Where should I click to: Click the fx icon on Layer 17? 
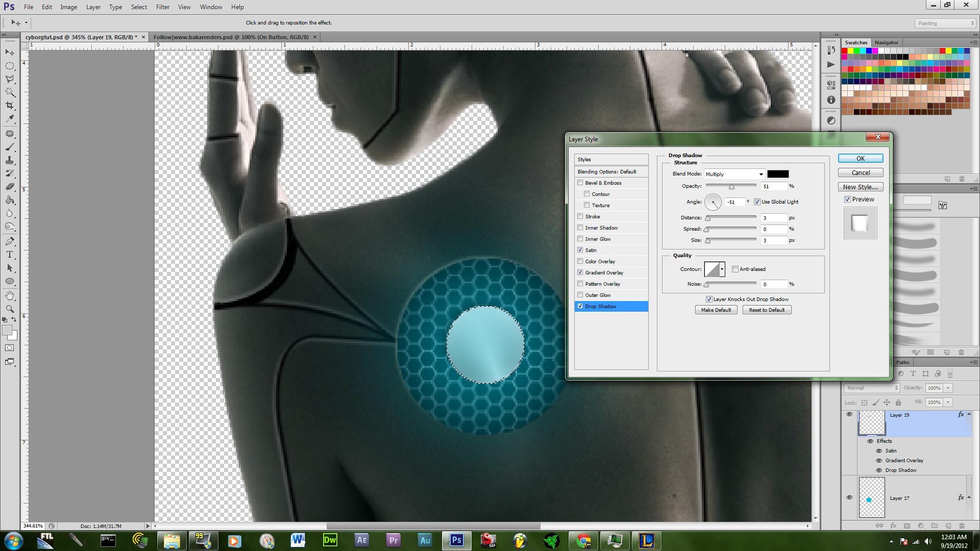pos(961,497)
